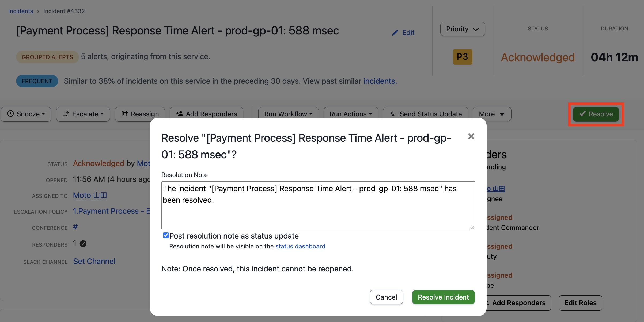Expand the More options dropdown
644x322 pixels.
tap(492, 114)
